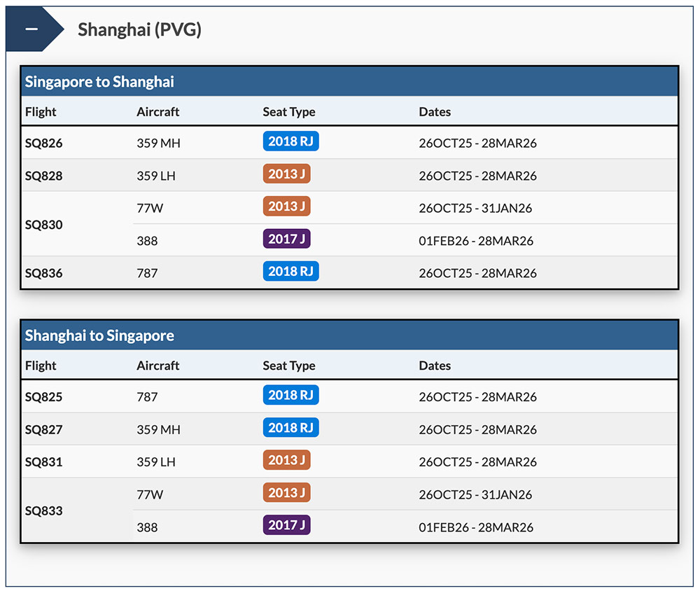Click the 2013 J badge for SQ828
Viewport: 700px width, 591px height.
pos(286,174)
